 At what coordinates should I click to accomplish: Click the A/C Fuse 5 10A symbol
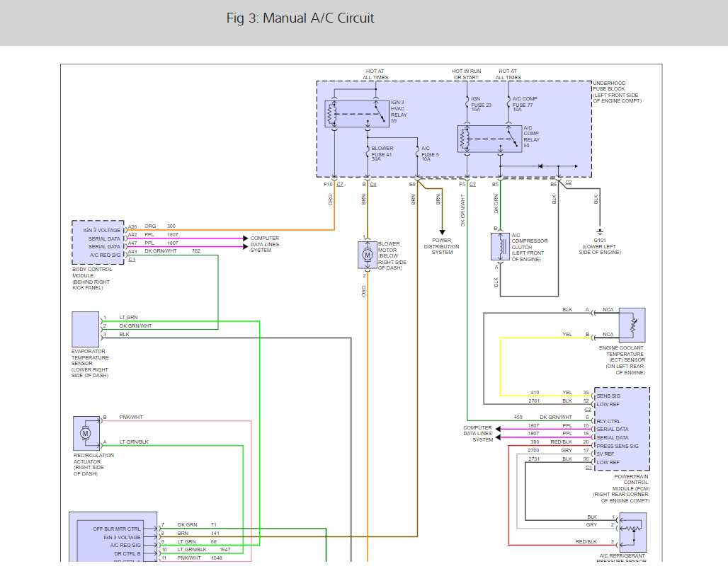[417, 153]
